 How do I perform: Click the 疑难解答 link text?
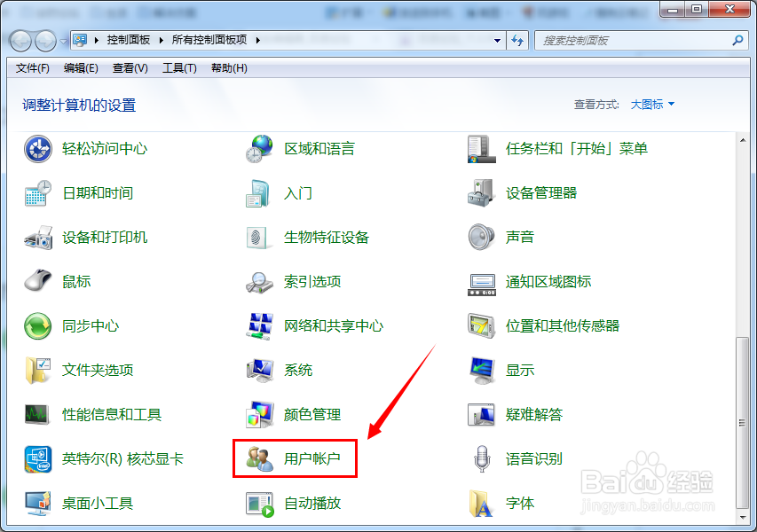[534, 414]
